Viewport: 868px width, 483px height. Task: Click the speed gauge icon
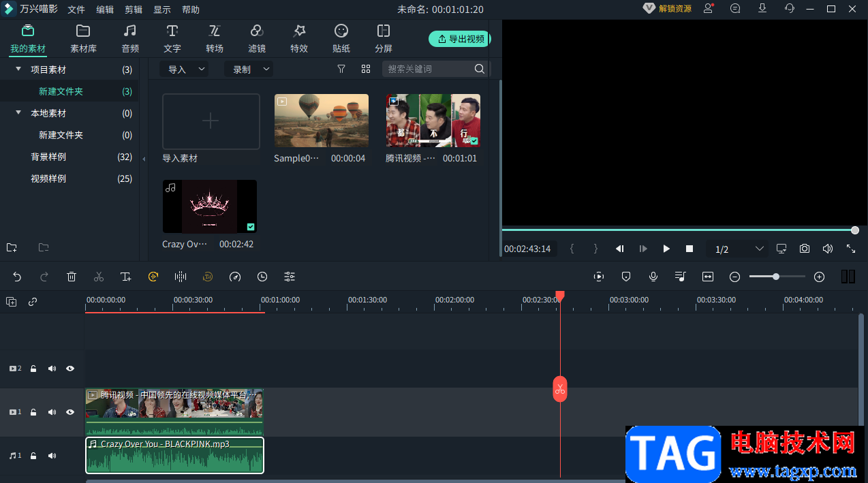235,277
